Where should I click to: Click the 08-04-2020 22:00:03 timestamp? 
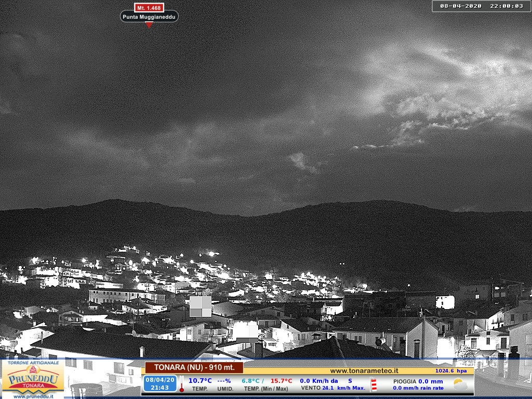coord(482,6)
